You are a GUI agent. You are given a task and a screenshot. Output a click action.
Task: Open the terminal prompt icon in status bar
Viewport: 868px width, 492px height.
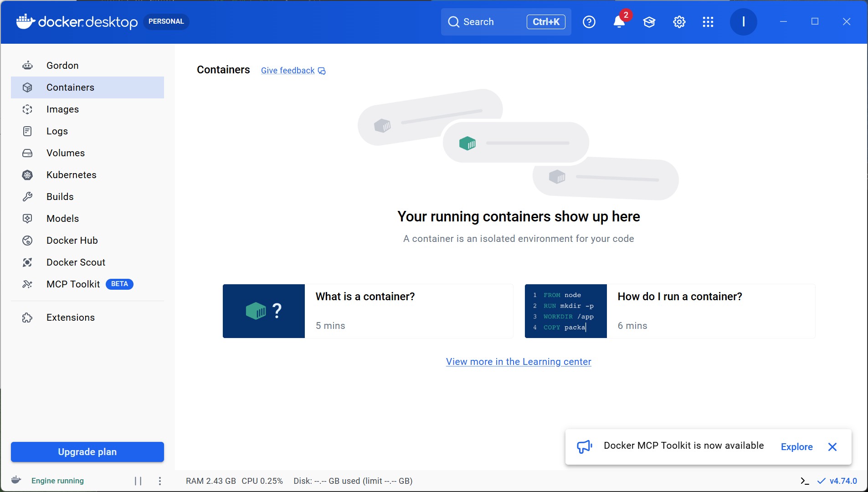805,481
